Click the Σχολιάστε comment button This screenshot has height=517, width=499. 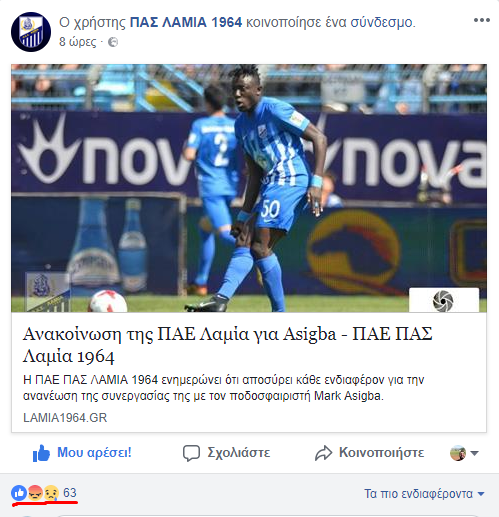tap(226, 453)
